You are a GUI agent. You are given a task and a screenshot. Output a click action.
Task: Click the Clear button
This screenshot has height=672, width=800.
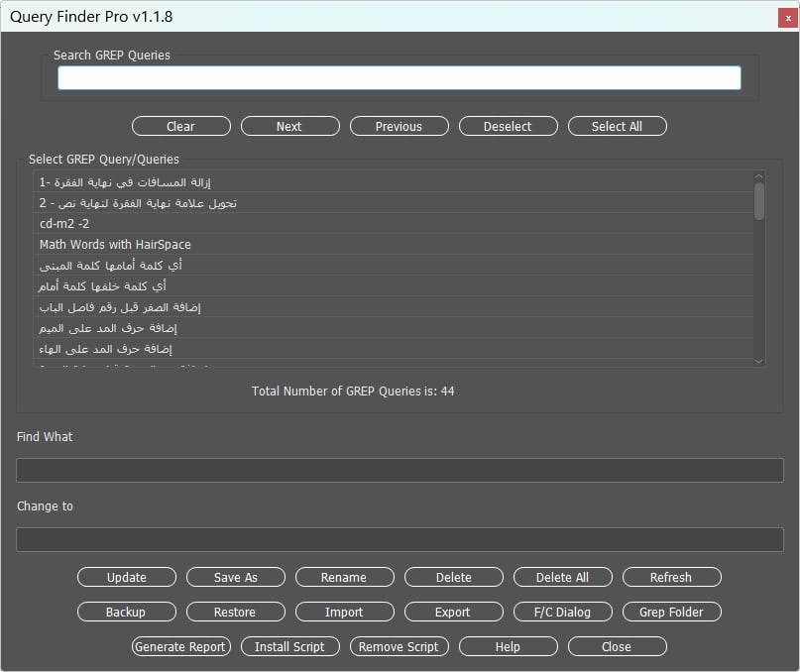click(180, 126)
